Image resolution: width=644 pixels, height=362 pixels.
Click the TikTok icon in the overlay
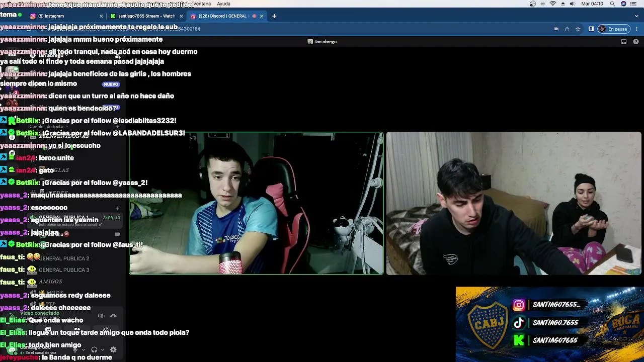(519, 323)
